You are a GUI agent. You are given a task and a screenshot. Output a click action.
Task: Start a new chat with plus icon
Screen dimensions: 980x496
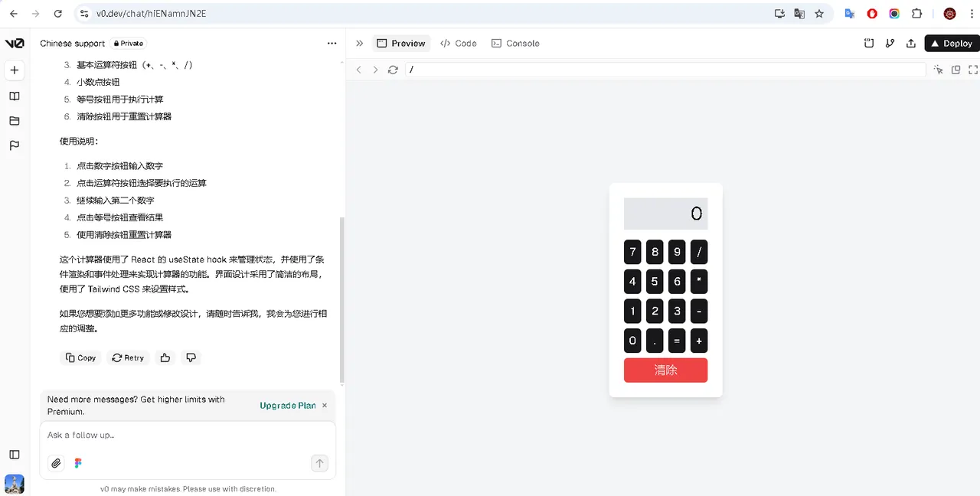[x=15, y=70]
